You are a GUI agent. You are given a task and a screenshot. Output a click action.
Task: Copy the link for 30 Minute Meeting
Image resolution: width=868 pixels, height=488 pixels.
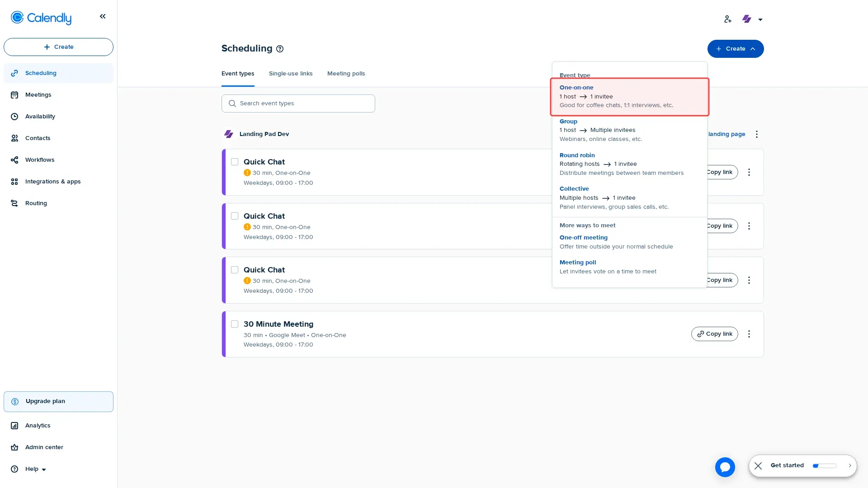(x=714, y=333)
